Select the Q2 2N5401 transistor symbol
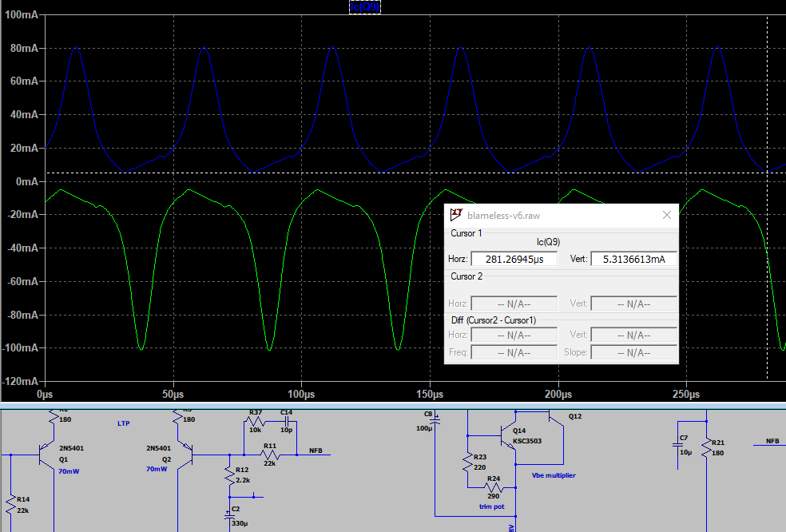Image resolution: width=786 pixels, height=532 pixels. 185,455
